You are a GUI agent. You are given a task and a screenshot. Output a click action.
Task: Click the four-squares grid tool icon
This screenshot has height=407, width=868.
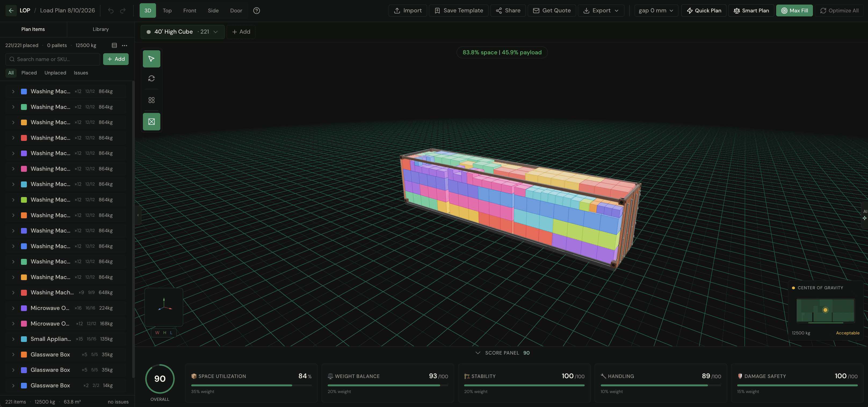[x=151, y=100]
